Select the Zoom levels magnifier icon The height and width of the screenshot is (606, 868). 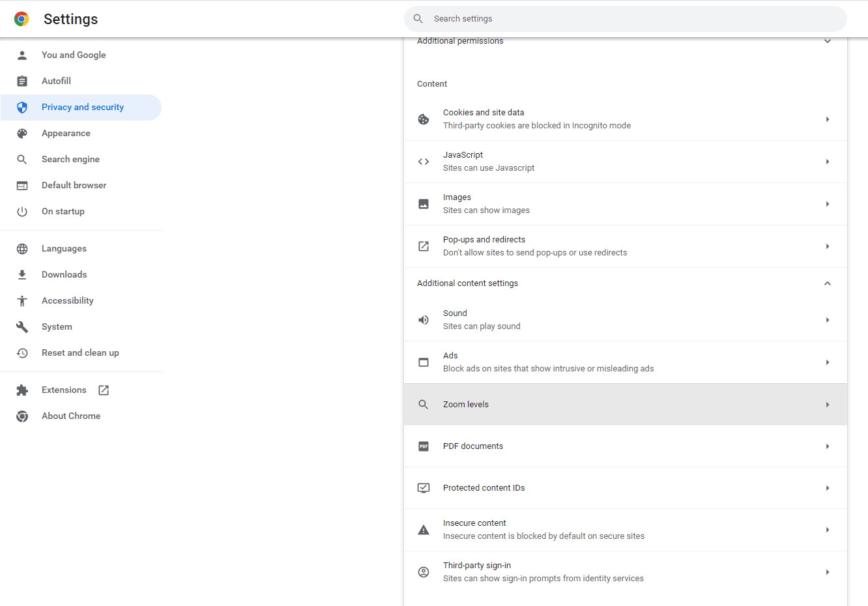(x=424, y=404)
